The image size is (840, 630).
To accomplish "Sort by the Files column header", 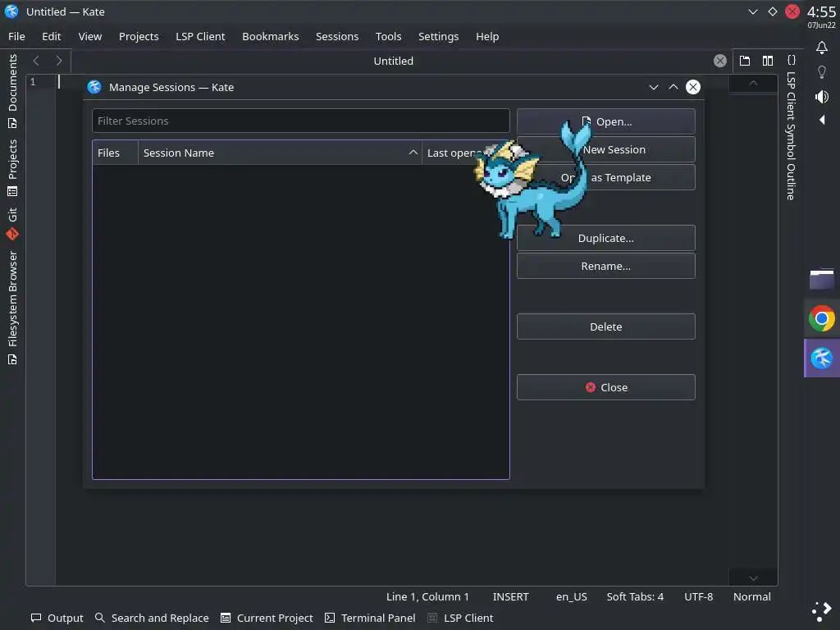I will tap(115, 153).
